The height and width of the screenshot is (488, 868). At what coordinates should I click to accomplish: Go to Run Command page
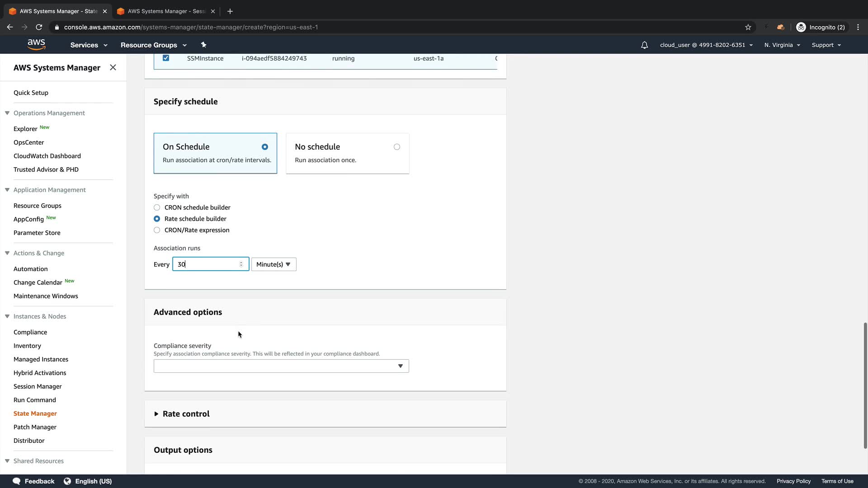pos(35,400)
